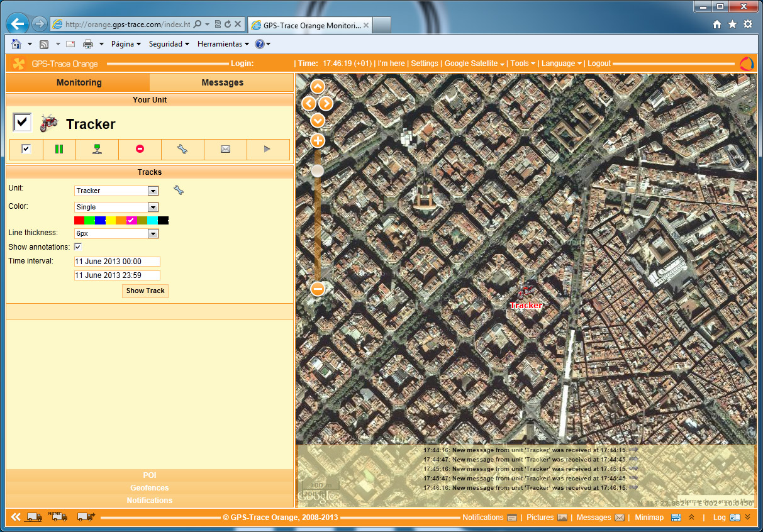Click the truck icon labeled NAME
763x532 pixels.
click(58, 516)
